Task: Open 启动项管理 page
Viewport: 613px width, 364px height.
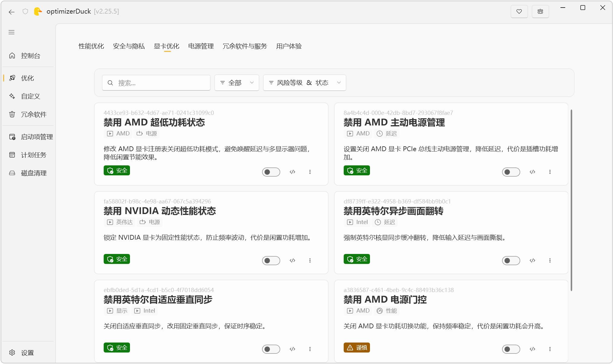Action: [x=28, y=137]
